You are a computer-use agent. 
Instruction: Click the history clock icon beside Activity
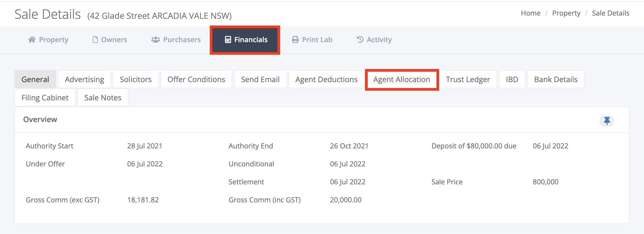tap(360, 40)
